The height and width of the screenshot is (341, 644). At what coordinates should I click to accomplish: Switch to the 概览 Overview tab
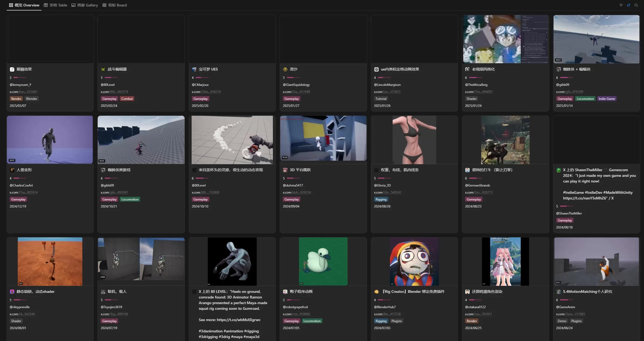click(24, 5)
